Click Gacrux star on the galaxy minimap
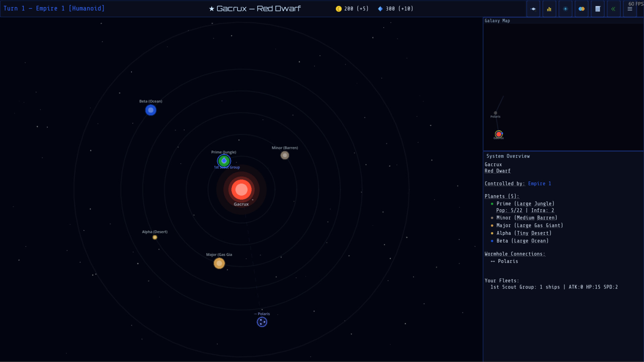The width and height of the screenshot is (644, 362). [499, 134]
